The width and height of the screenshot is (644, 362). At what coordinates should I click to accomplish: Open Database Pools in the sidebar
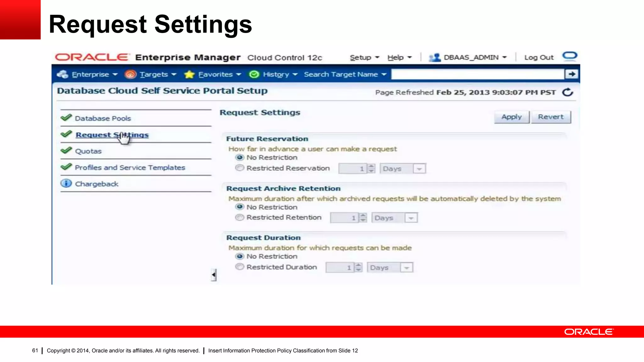point(103,118)
